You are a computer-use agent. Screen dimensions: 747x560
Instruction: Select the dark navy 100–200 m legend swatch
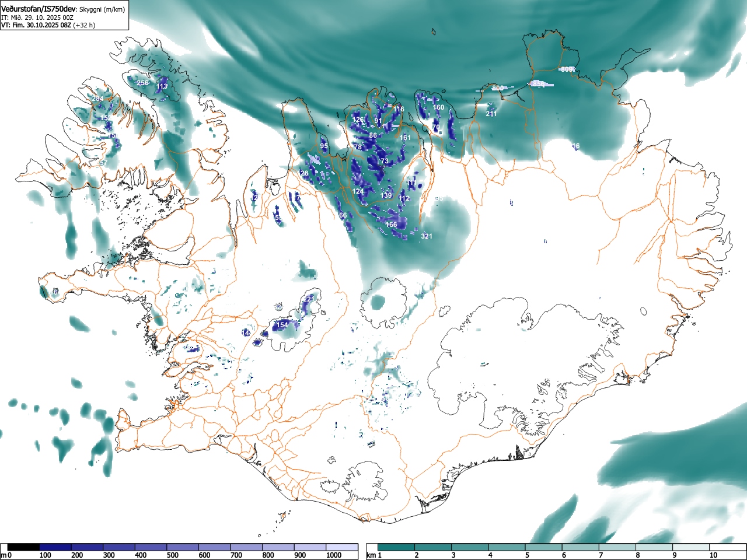click(x=55, y=547)
